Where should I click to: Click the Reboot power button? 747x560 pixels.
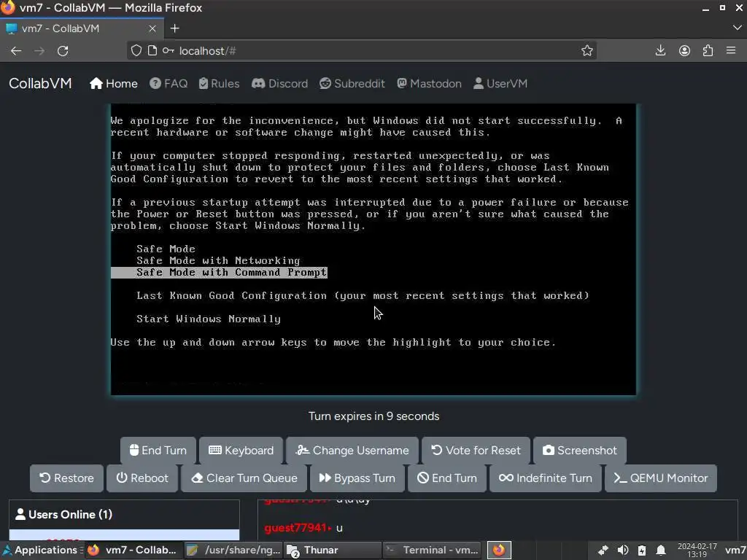pyautogui.click(x=142, y=478)
